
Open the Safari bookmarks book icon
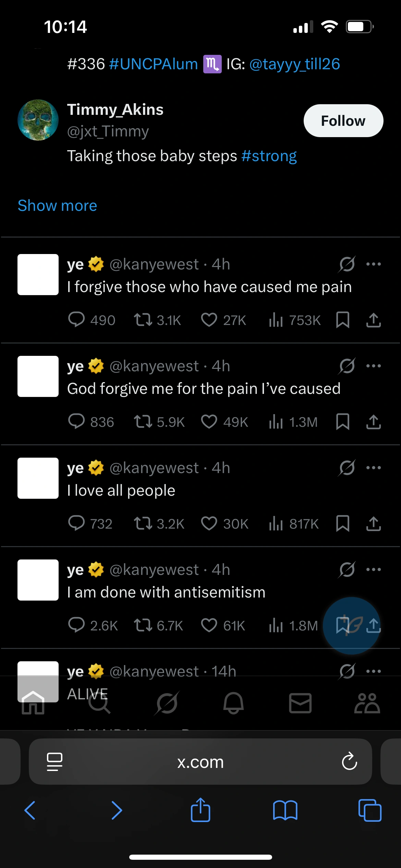pos(285,810)
